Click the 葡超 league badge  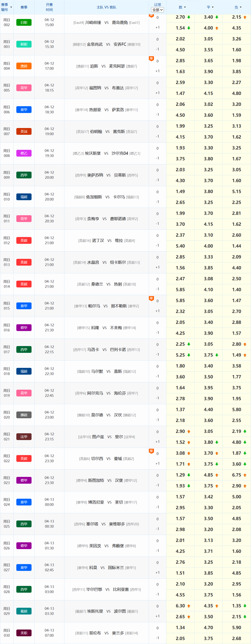[24, 611]
